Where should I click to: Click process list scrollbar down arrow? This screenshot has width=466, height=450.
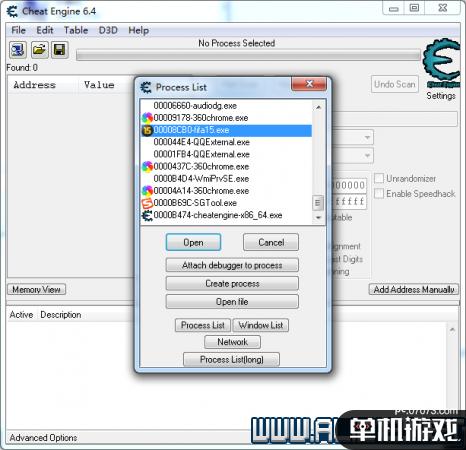pos(318,218)
